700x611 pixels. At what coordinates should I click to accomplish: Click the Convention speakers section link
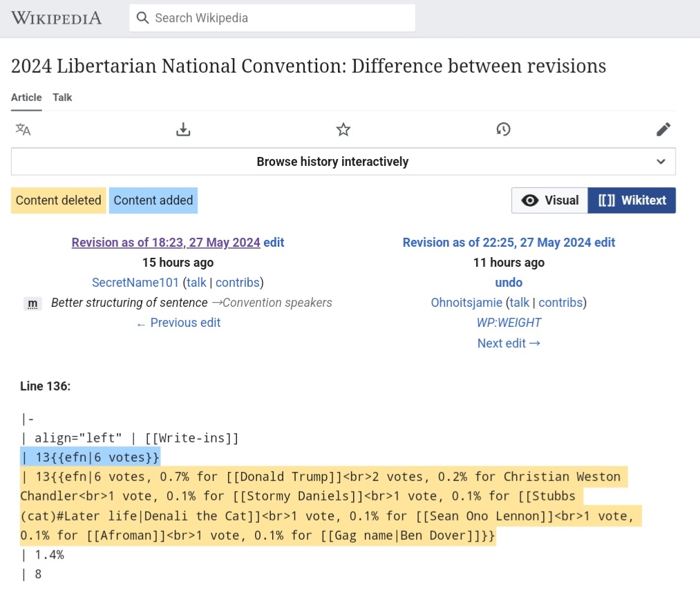coord(272,303)
